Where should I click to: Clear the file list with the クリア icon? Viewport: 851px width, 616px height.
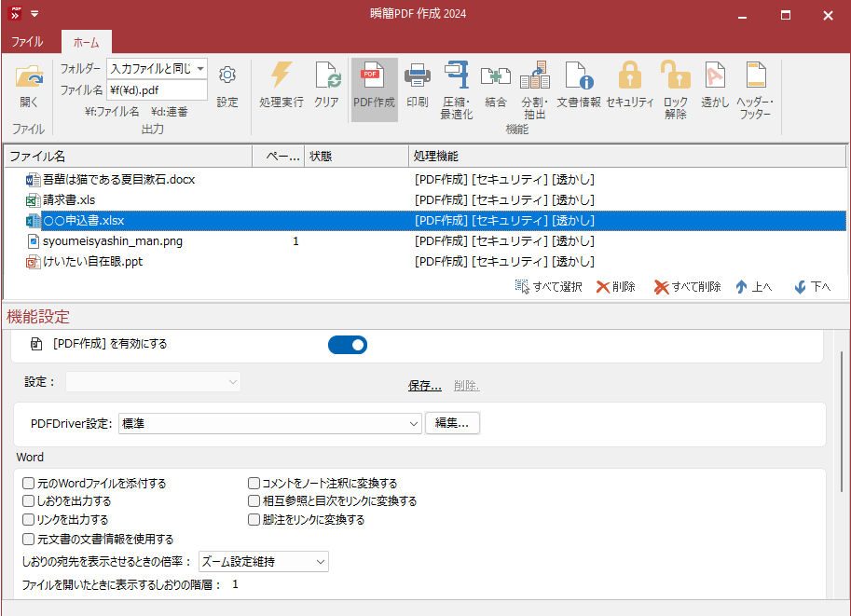327,84
